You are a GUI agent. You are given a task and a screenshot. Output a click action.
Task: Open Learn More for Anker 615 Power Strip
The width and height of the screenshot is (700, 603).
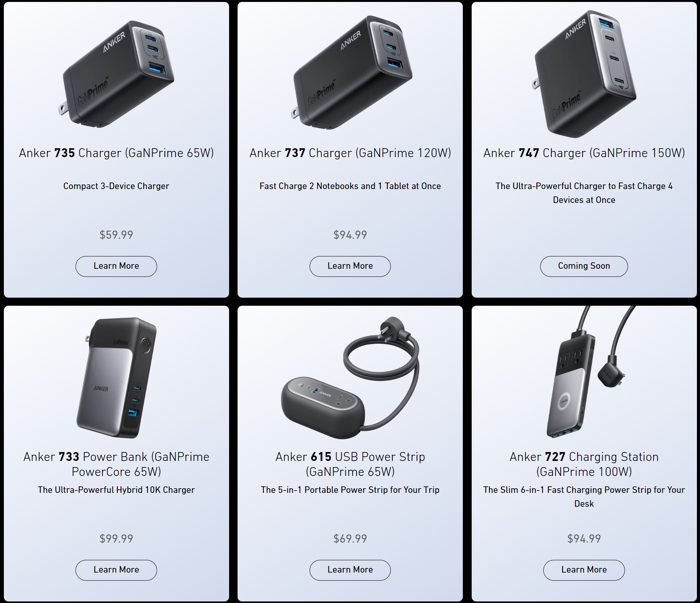(350, 570)
